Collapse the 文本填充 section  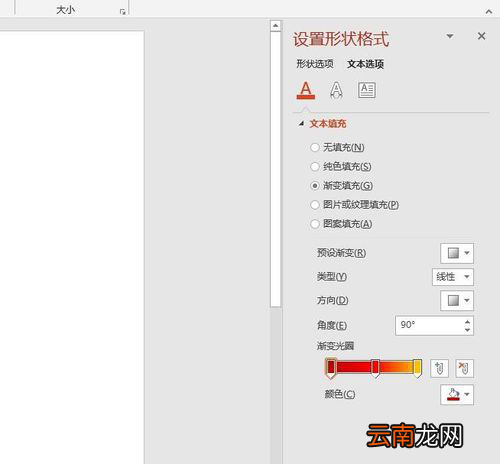pos(301,124)
